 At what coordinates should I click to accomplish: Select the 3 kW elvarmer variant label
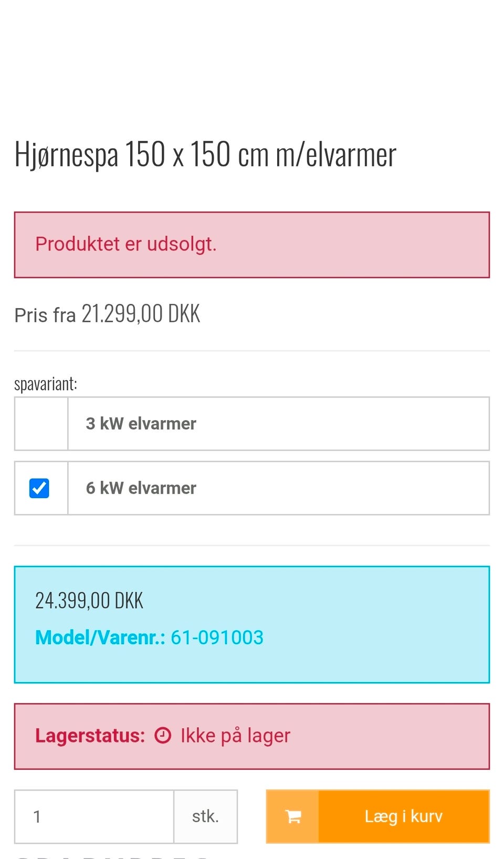pos(141,424)
